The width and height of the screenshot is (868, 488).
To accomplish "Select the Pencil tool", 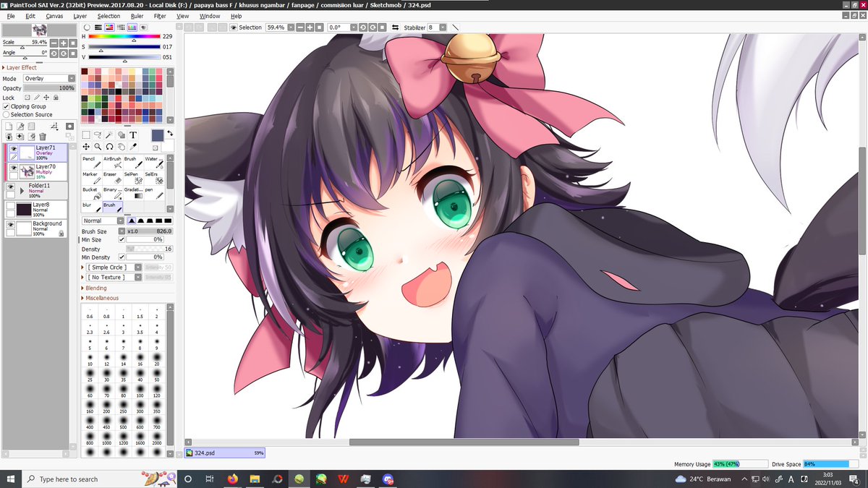I will (x=91, y=163).
